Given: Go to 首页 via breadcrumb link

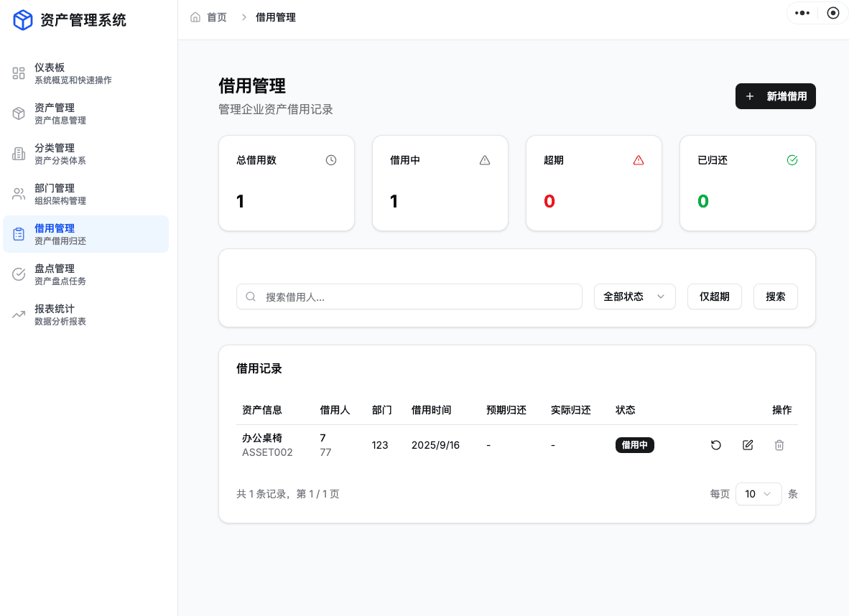Looking at the screenshot, I should (x=217, y=17).
